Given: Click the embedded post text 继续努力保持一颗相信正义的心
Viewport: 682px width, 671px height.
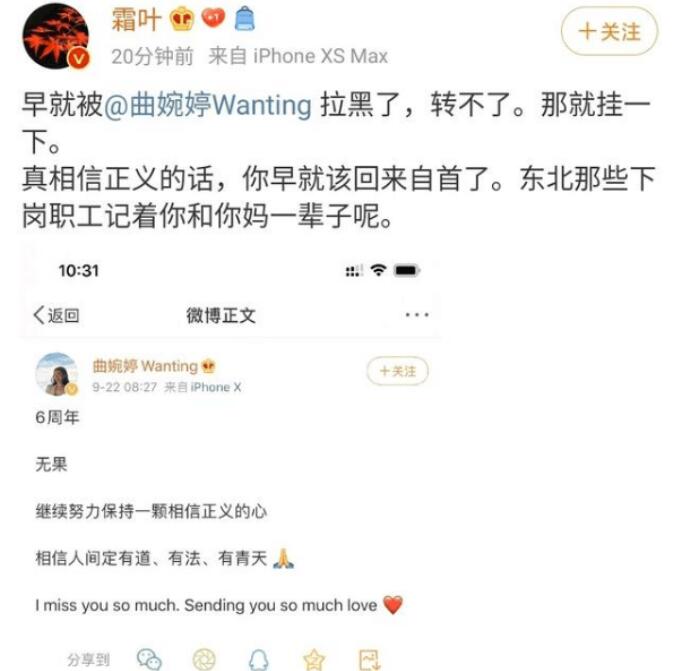Looking at the screenshot, I should click(x=151, y=511).
